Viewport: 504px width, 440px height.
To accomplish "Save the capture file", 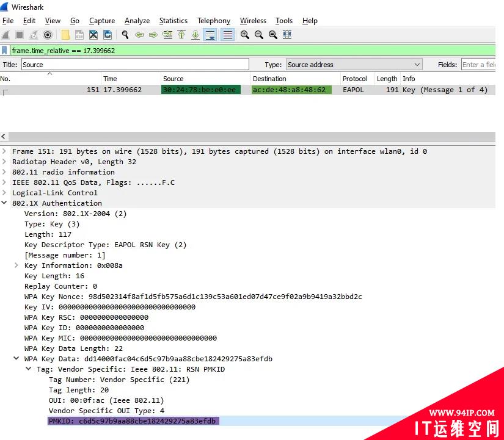I will pyautogui.click(x=79, y=35).
